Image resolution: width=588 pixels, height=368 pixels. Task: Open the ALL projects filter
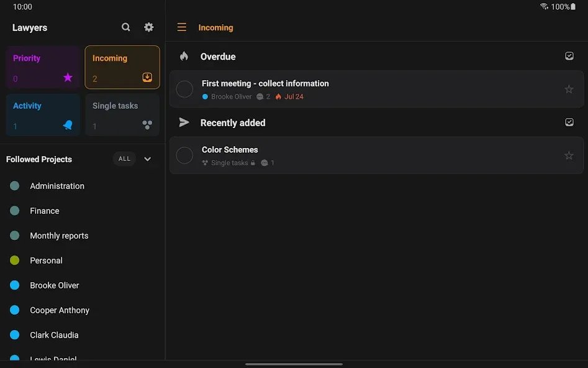[125, 159]
